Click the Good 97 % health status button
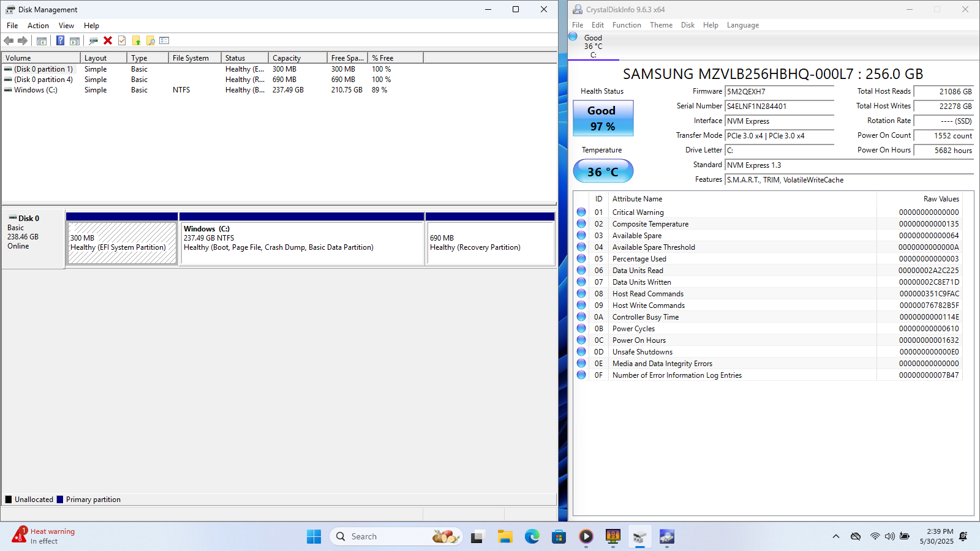 [x=603, y=118]
